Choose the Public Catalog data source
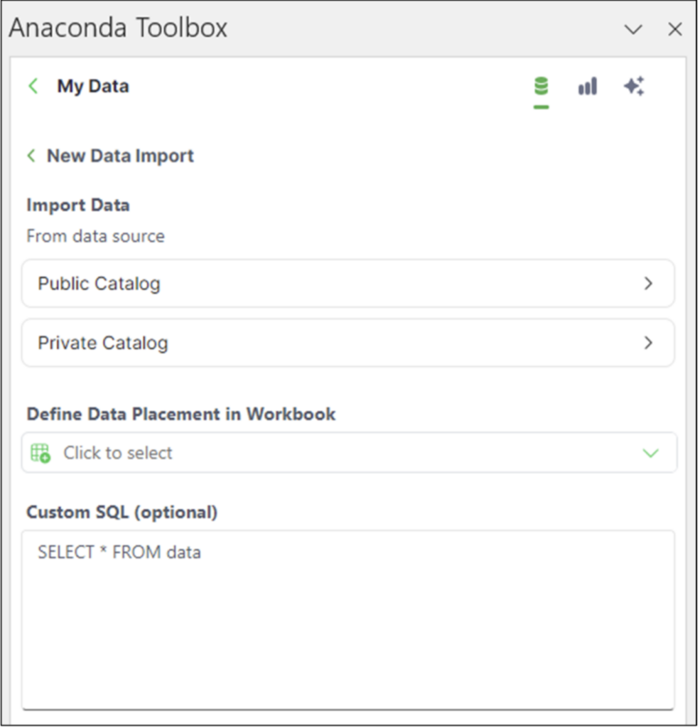 click(99, 284)
